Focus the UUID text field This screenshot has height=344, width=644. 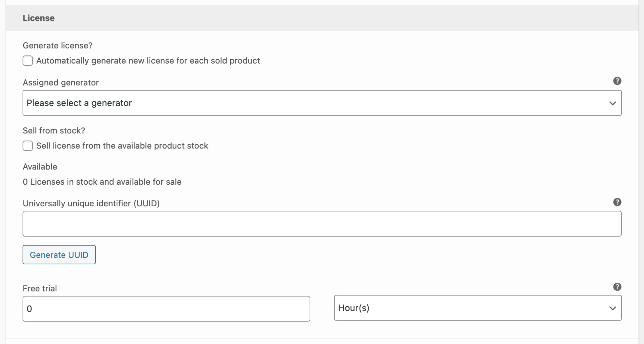[x=322, y=223]
